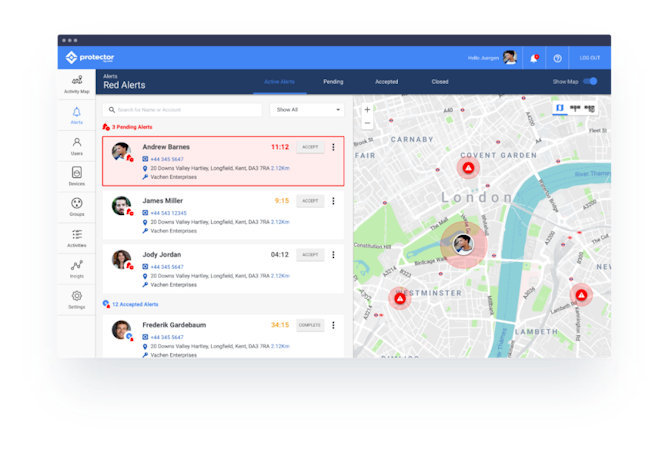The height and width of the screenshot is (450, 669).
Task: Click the Lambeth Road alert marker
Action: (581, 295)
